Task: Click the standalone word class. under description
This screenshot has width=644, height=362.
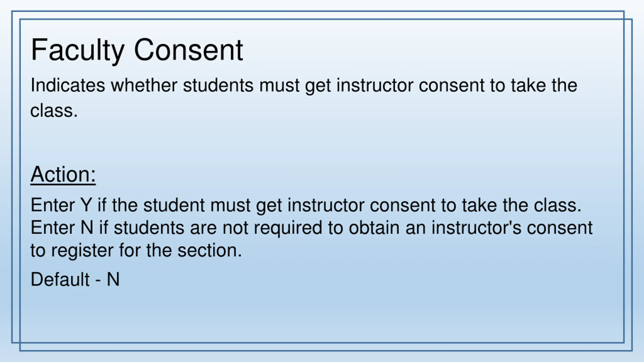Action: tap(54, 111)
